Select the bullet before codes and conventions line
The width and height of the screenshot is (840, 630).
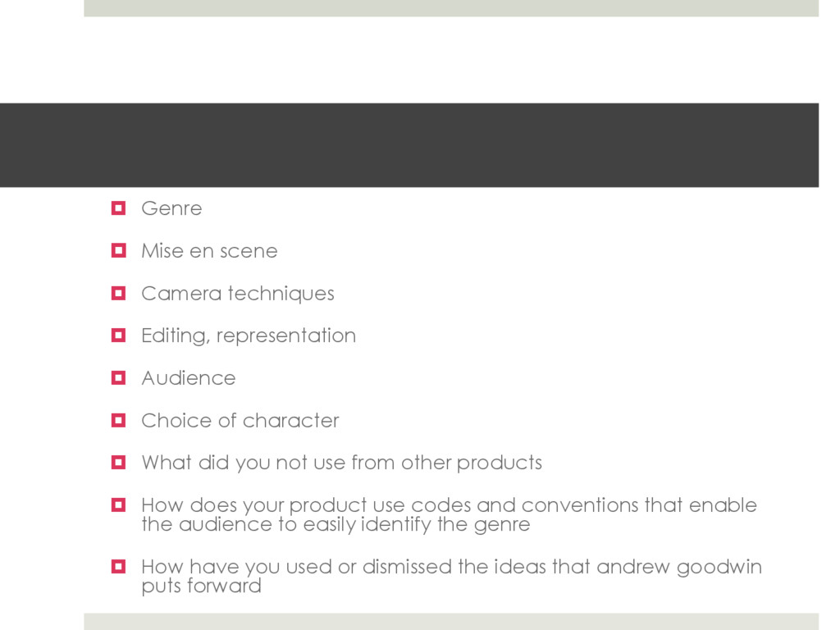coord(118,504)
